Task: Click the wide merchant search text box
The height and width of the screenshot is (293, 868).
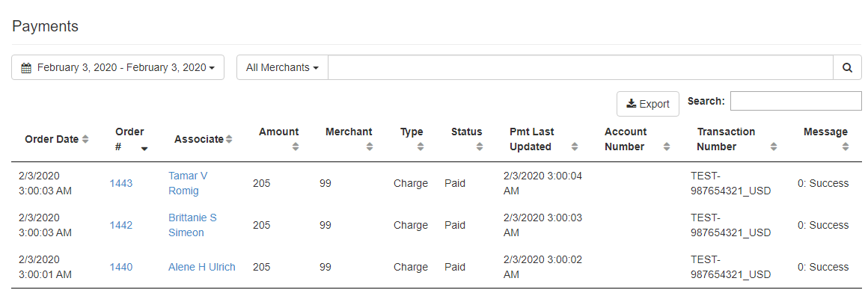Action: pyautogui.click(x=581, y=67)
